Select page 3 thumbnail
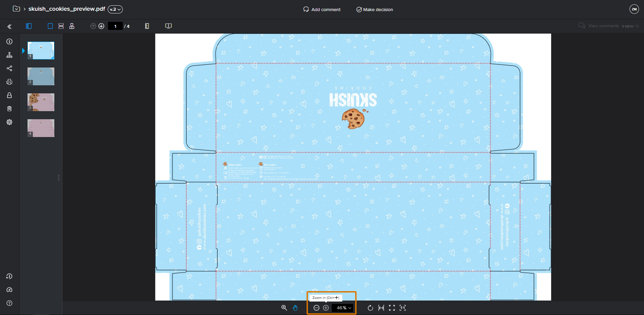Viewport: 644px width, 315px height. [x=41, y=102]
